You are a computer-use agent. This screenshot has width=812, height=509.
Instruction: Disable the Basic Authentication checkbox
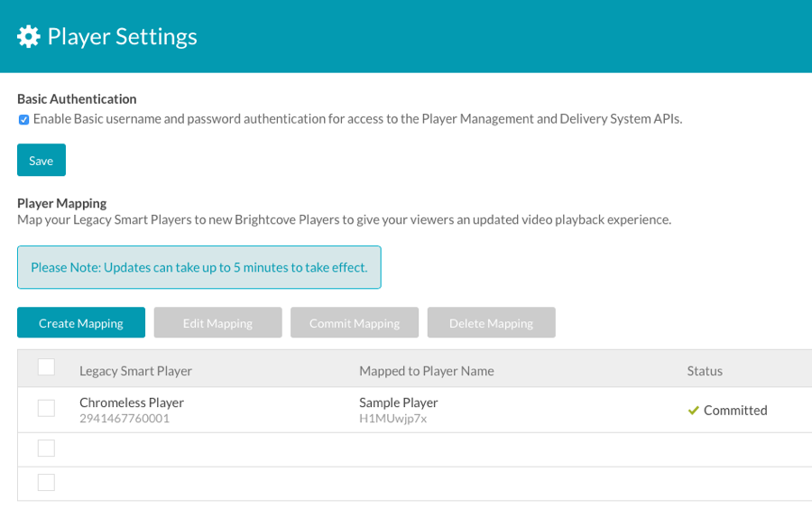(23, 120)
